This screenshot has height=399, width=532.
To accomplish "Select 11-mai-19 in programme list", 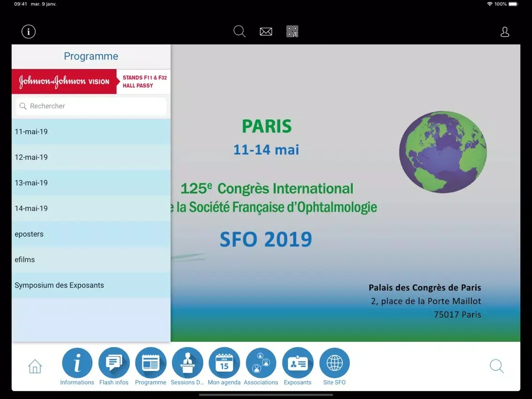I will [x=91, y=132].
